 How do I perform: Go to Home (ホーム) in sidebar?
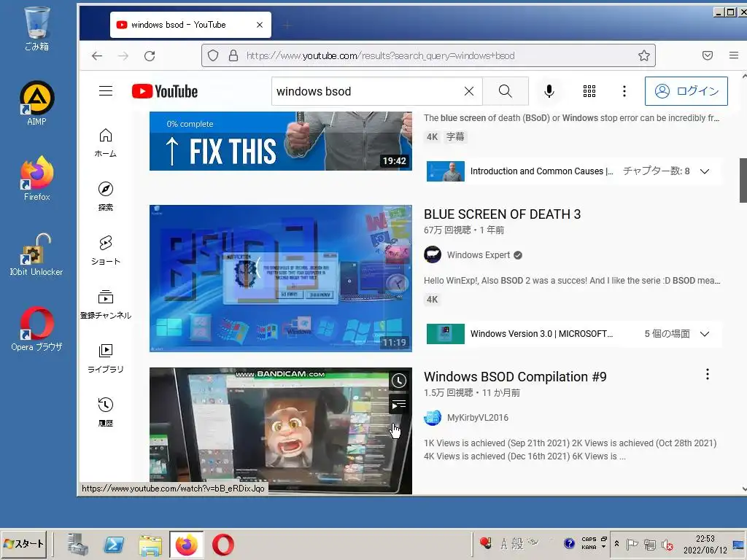[x=105, y=143]
